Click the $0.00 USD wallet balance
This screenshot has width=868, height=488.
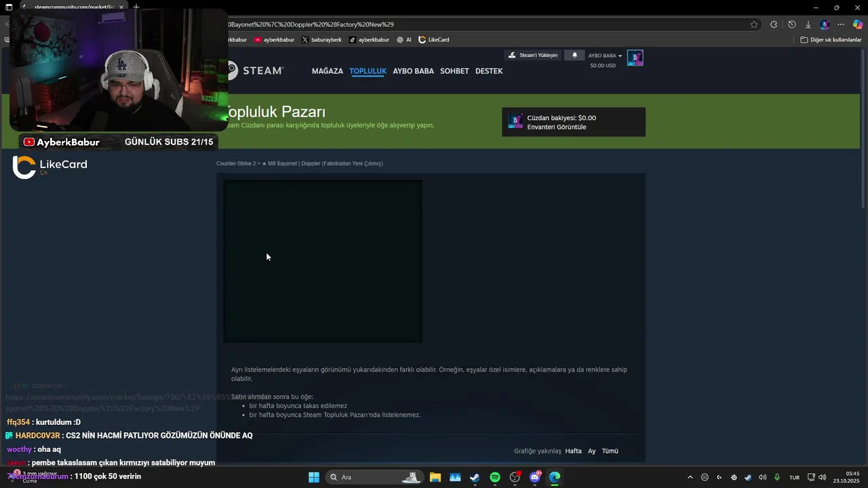(x=603, y=66)
